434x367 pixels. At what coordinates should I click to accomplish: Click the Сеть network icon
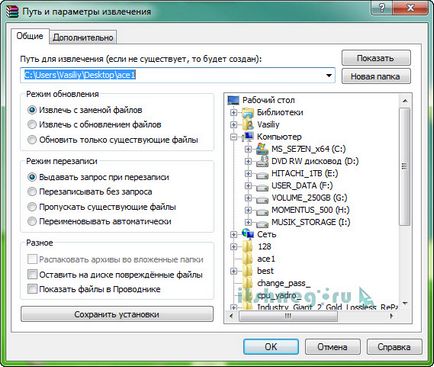tap(248, 234)
